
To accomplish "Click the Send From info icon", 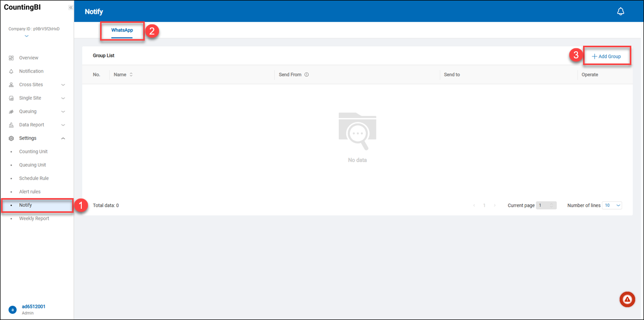I will pyautogui.click(x=307, y=75).
